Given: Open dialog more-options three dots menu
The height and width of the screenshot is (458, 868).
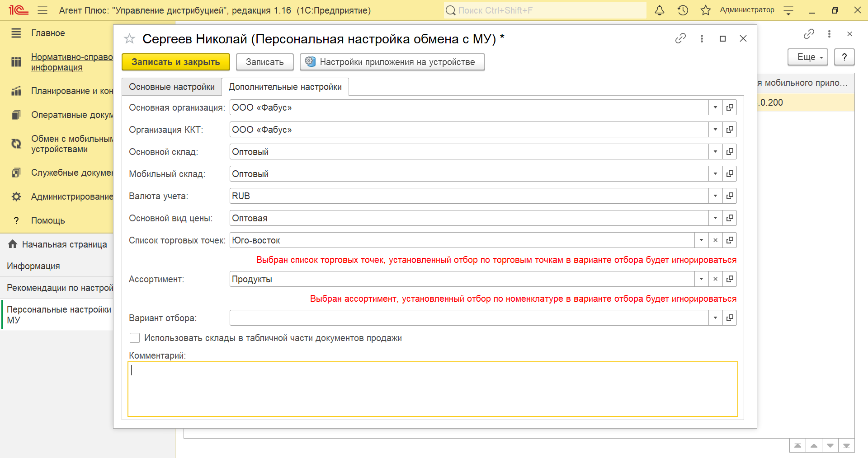Looking at the screenshot, I should (702, 38).
